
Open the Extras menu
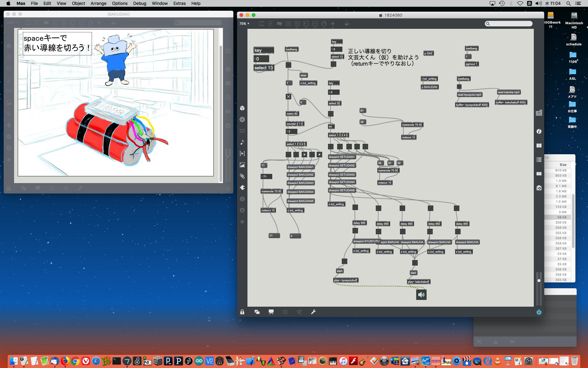coord(179,3)
